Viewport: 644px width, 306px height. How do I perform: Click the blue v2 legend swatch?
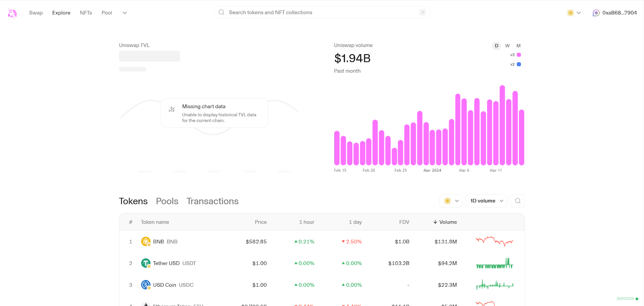pyautogui.click(x=519, y=64)
